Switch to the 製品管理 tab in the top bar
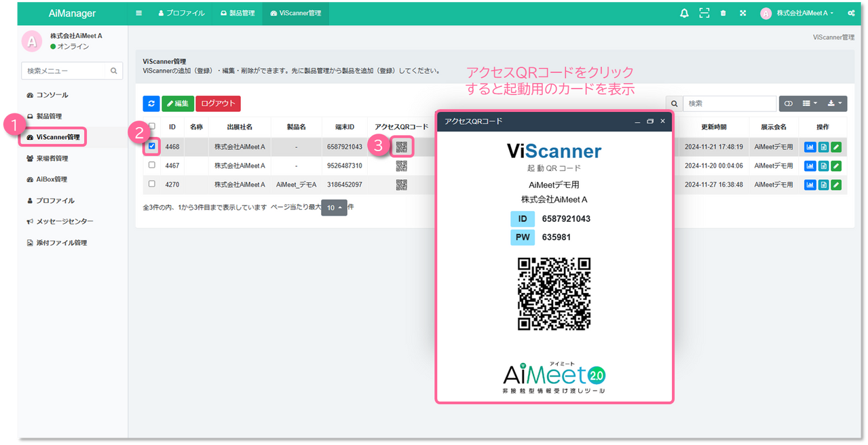 [238, 13]
